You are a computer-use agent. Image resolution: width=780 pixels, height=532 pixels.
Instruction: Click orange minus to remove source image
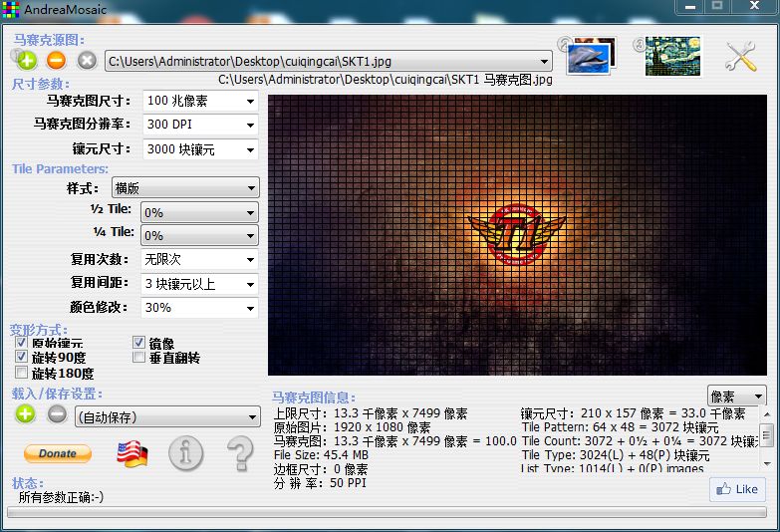[56, 61]
